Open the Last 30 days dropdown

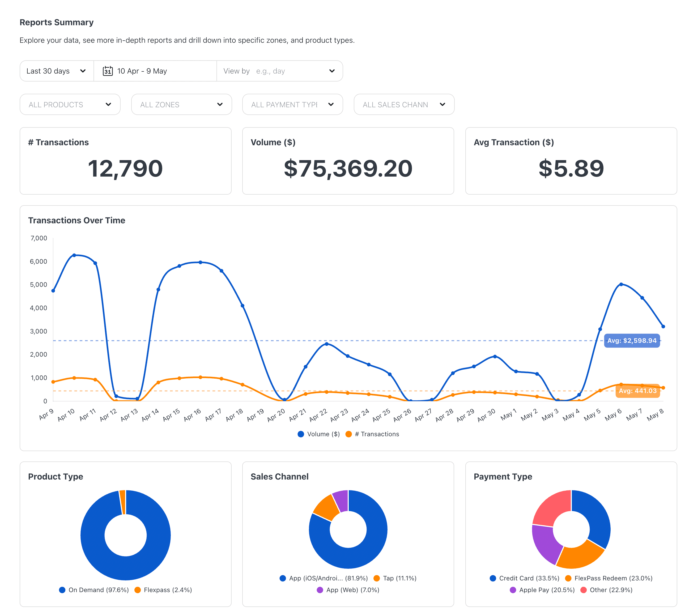pyautogui.click(x=57, y=71)
